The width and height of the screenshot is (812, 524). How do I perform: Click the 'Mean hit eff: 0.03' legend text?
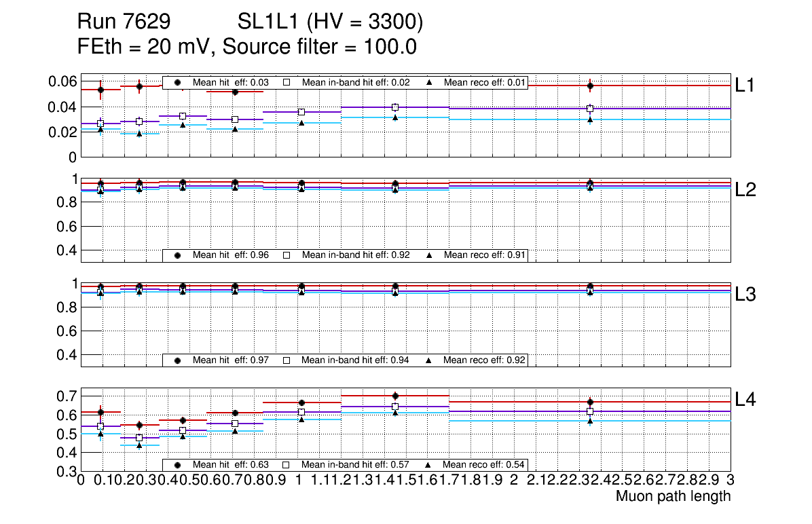[231, 82]
